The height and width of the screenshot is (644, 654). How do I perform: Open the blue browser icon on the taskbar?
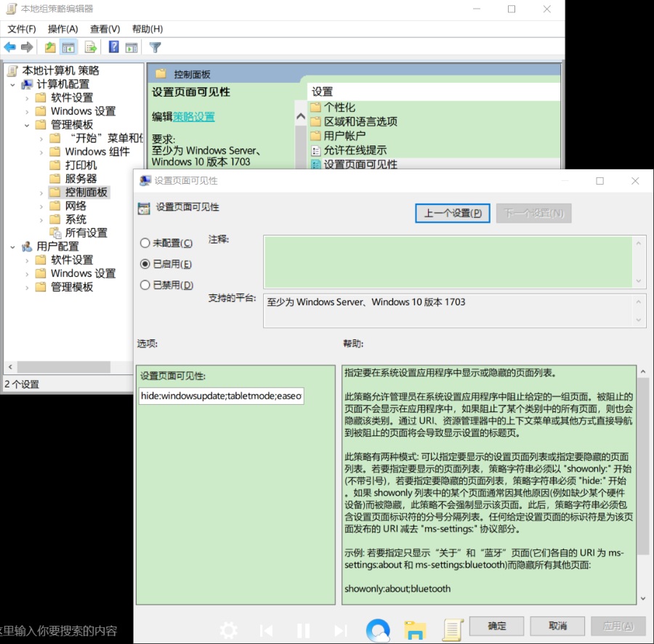(378, 629)
